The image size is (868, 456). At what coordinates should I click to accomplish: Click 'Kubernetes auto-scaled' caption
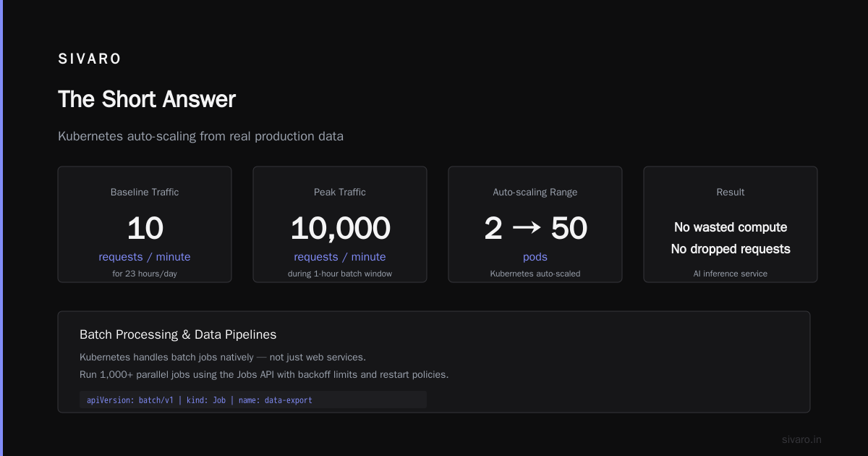tap(535, 274)
